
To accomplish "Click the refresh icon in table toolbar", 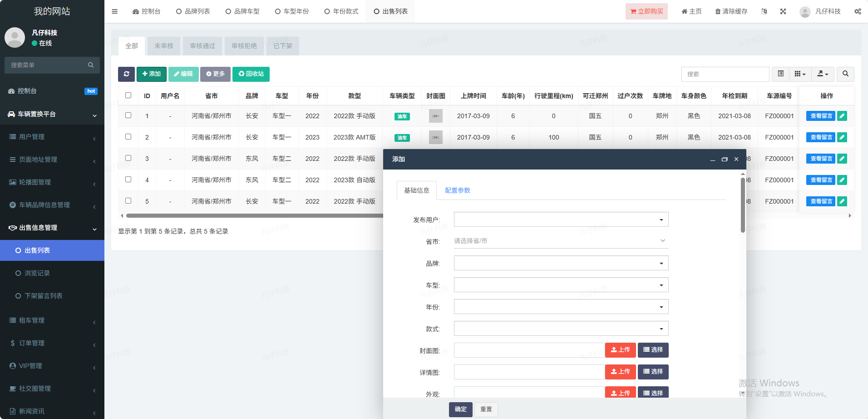I will click(126, 74).
